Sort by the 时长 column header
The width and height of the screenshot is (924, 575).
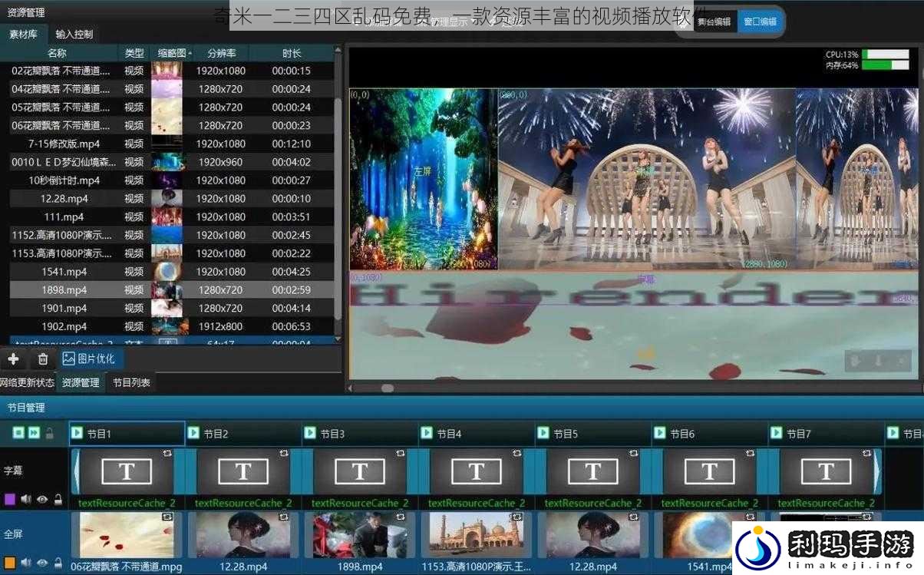pos(292,53)
